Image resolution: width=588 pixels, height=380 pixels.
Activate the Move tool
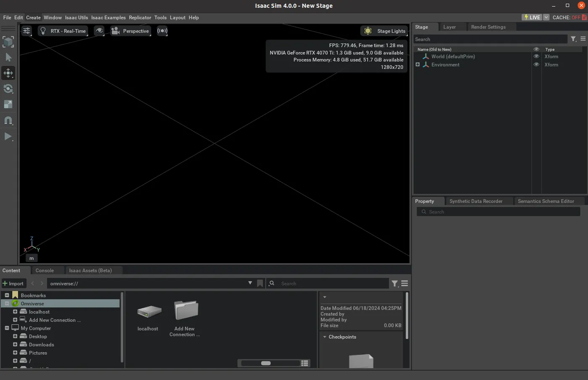(8, 73)
